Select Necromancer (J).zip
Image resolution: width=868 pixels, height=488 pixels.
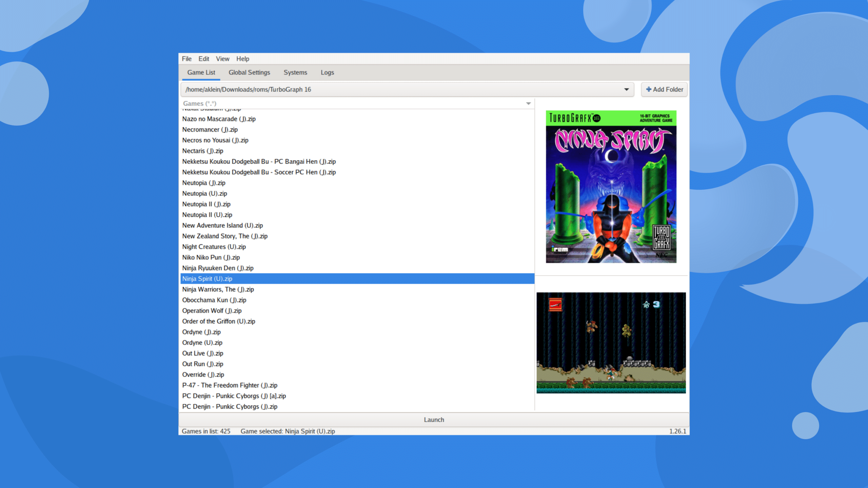[357, 129]
